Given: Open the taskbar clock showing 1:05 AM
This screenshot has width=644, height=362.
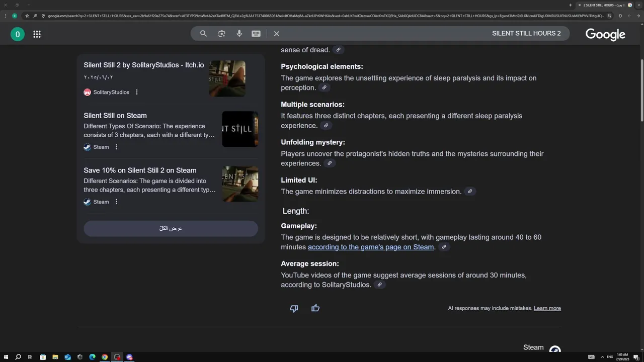Looking at the screenshot, I should (622, 357).
